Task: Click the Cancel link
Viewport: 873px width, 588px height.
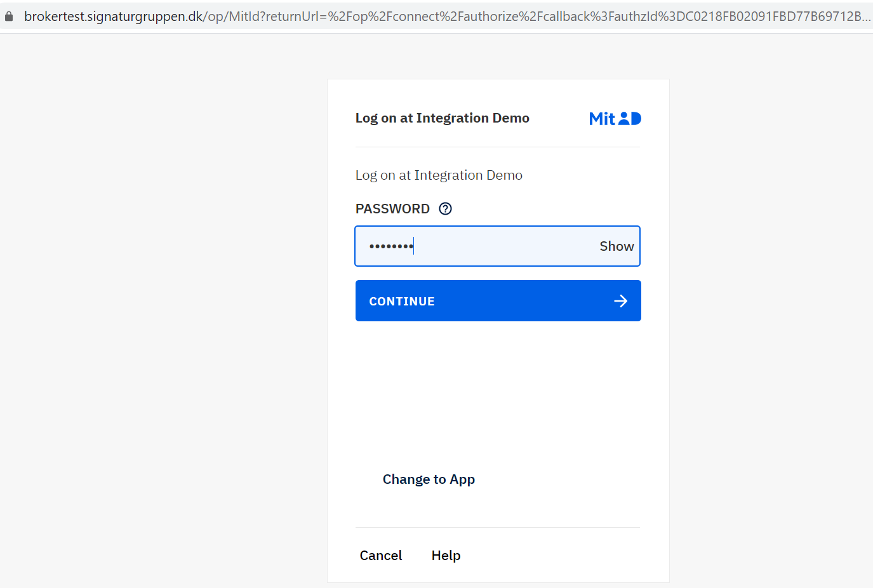Action: tap(381, 556)
